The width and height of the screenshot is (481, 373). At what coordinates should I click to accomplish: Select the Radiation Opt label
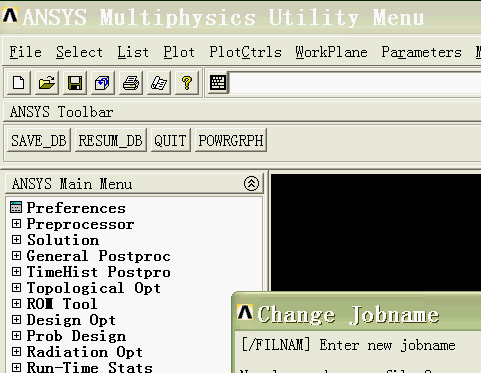(85, 352)
